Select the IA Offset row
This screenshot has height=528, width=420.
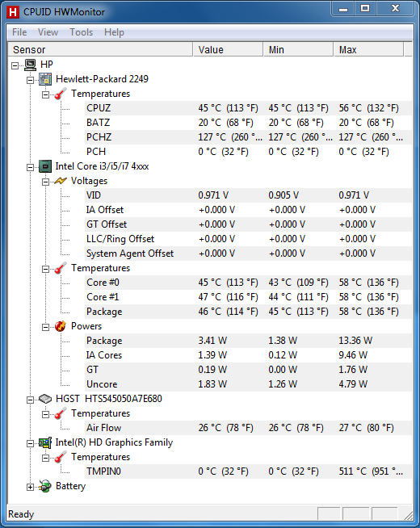click(x=248, y=210)
